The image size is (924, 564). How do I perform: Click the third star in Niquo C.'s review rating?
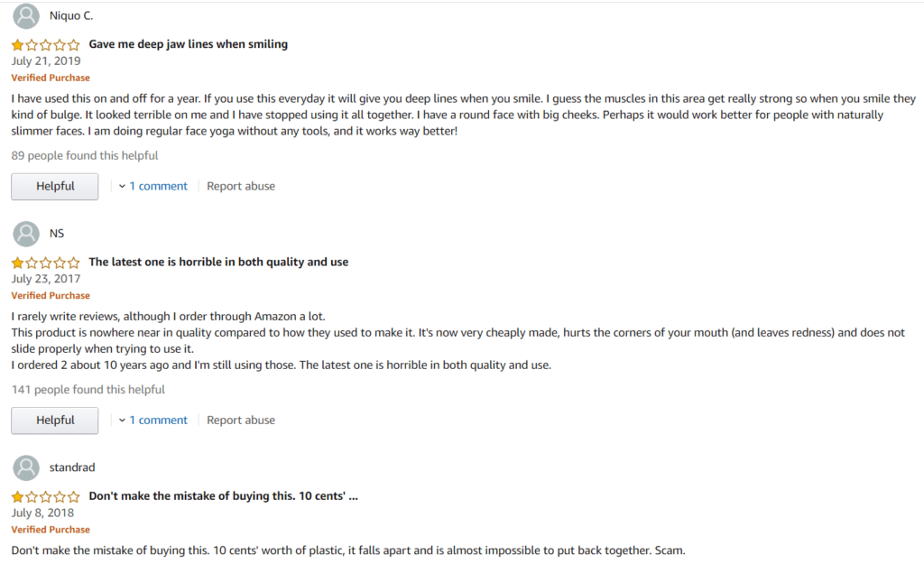point(45,43)
